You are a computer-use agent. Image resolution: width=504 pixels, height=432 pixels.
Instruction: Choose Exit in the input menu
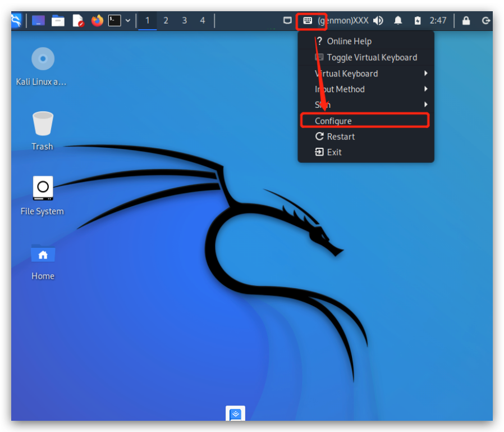point(366,152)
